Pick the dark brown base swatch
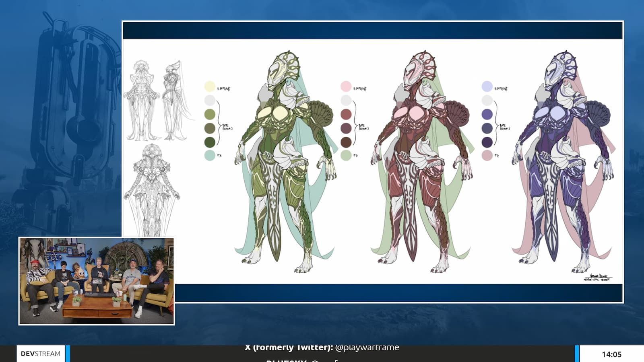The width and height of the screenshot is (644, 362). [x=346, y=142]
